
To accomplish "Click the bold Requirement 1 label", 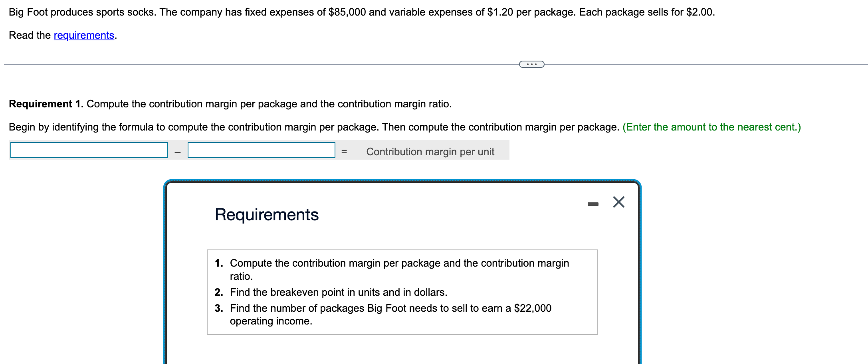I will [46, 104].
